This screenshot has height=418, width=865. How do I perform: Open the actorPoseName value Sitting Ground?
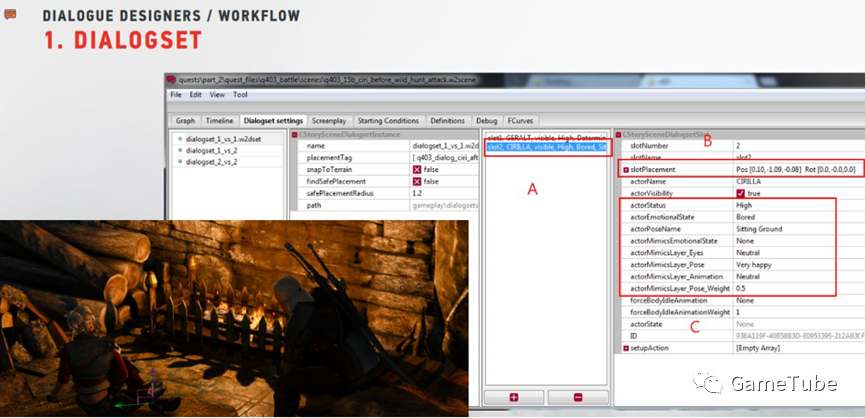pos(799,229)
